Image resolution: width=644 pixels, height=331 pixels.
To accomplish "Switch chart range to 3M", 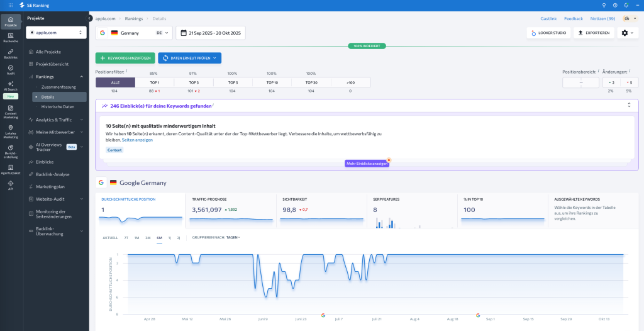I will (148, 237).
